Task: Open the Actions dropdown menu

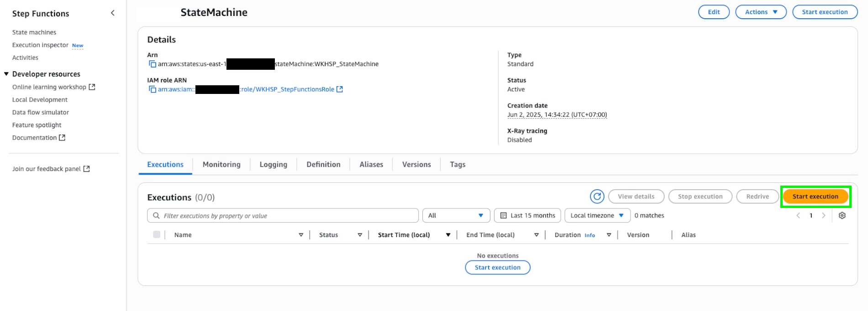Action: (x=761, y=12)
